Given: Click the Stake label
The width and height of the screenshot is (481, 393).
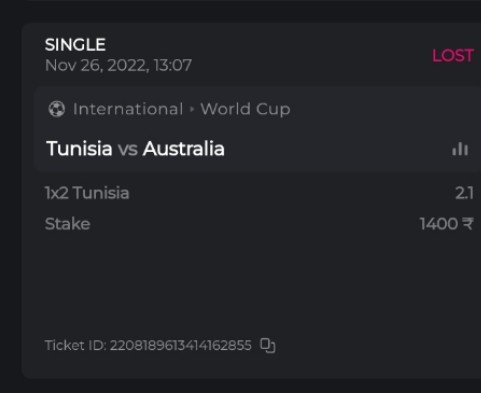Looking at the screenshot, I should [x=68, y=224].
